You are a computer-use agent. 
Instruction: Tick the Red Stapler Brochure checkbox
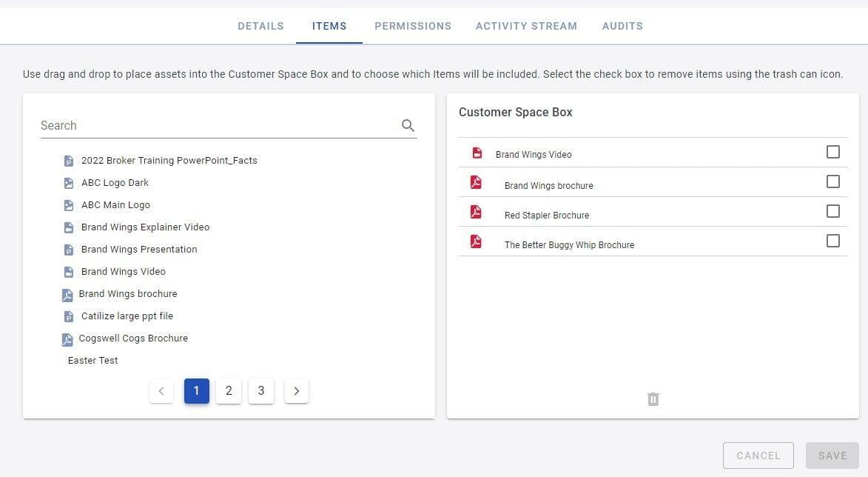832,211
